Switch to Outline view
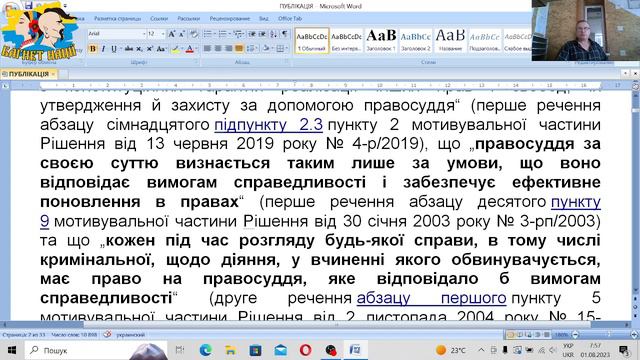640x360 pixels. click(538, 335)
